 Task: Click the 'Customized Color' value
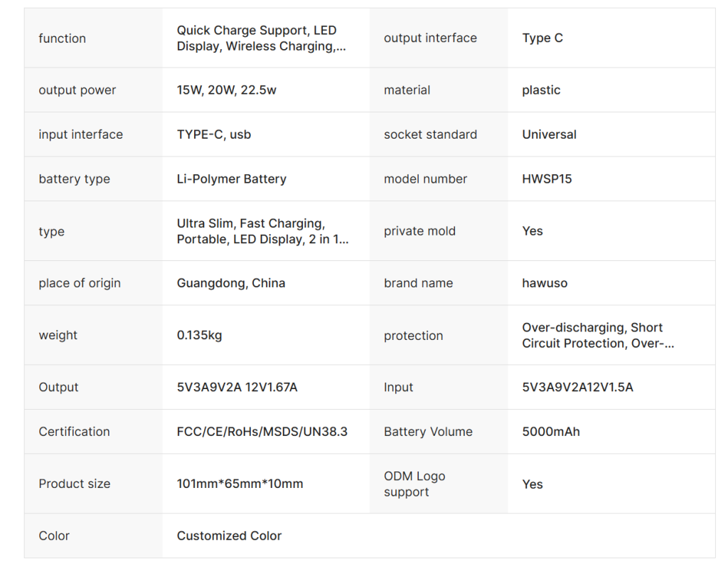pyautogui.click(x=230, y=536)
